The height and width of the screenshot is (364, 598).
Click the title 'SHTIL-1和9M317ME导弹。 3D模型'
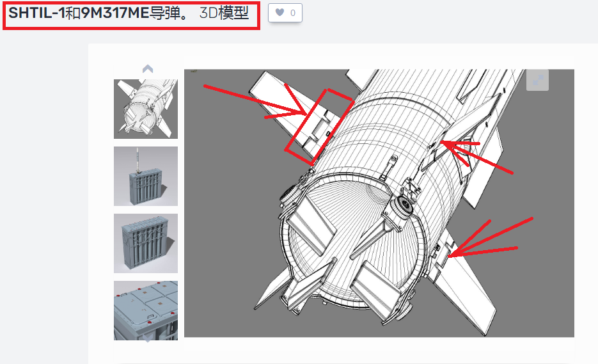click(129, 13)
